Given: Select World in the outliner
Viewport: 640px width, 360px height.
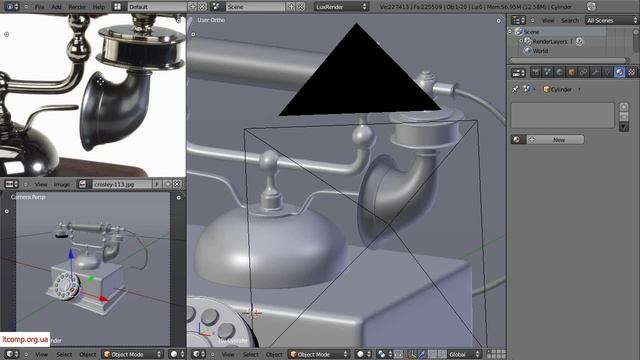Looking at the screenshot, I should point(540,51).
